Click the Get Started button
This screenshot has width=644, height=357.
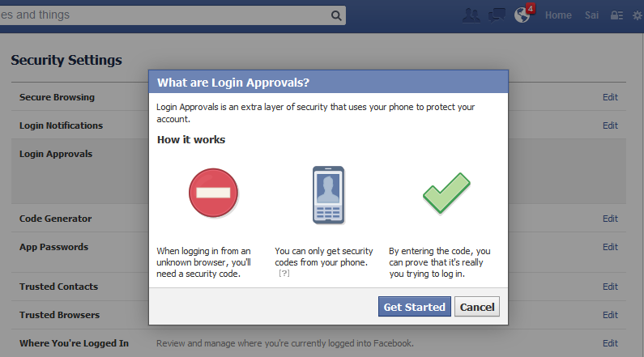(x=415, y=307)
